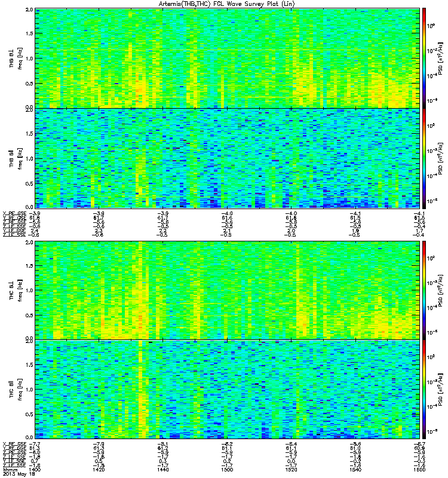Click the 0.5 frequency tick of the THB B-parallel panel
The height and width of the screenshot is (478, 448).
(x=29, y=183)
